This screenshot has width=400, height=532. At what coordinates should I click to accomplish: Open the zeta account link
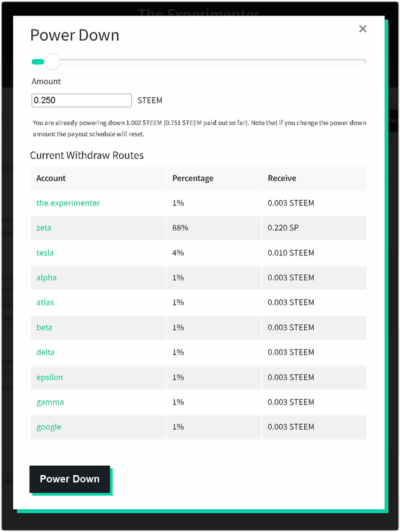tap(44, 228)
